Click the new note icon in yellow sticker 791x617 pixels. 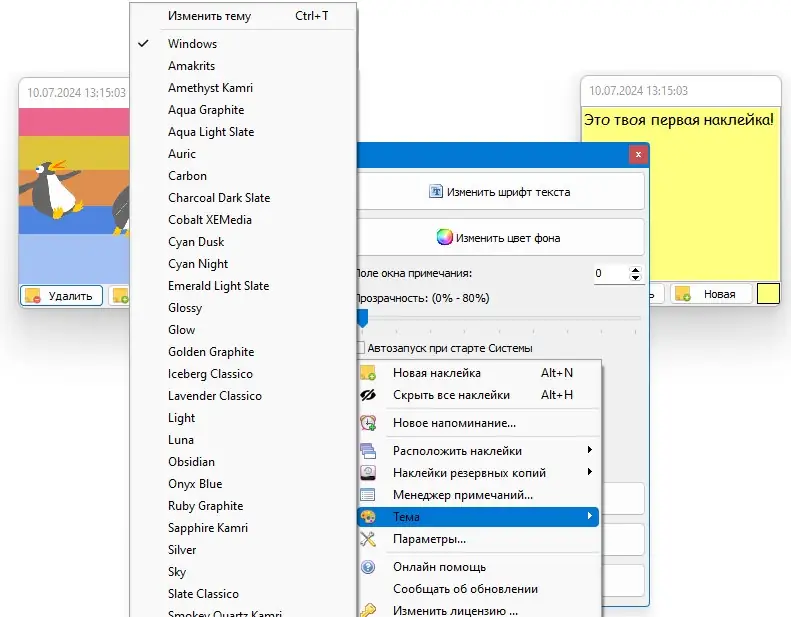[x=683, y=294]
